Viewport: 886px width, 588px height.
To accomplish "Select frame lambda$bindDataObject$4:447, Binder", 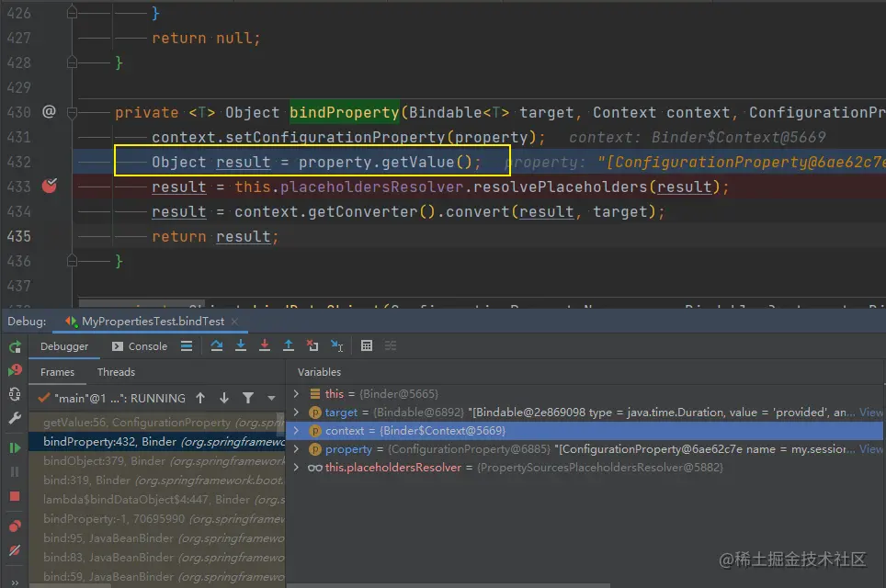I will [x=157, y=499].
